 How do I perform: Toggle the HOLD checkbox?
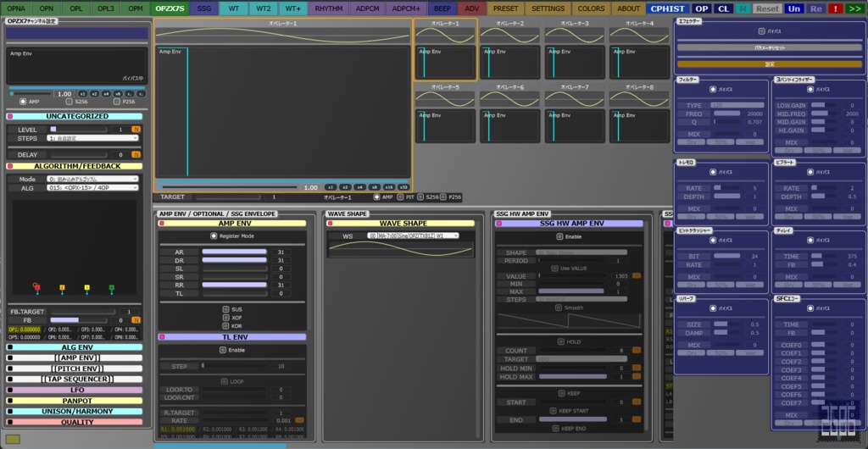click(x=560, y=341)
